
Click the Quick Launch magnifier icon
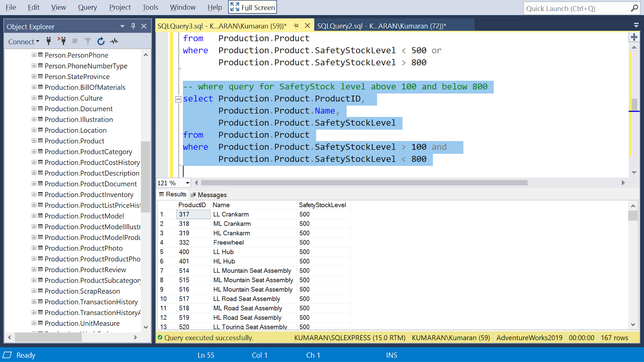[634, 8]
